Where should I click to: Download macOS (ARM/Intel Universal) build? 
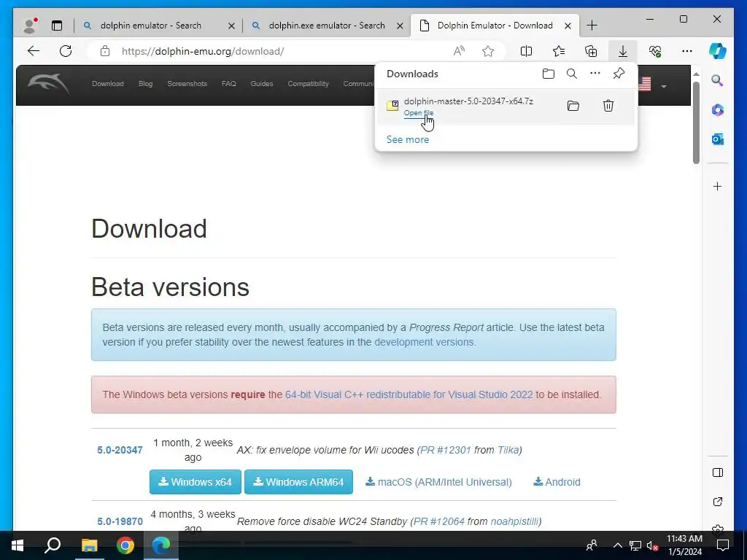tap(438, 482)
